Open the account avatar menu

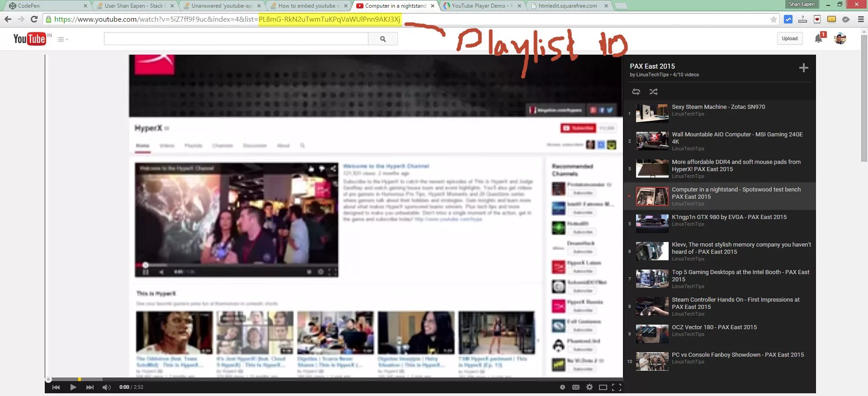[840, 38]
